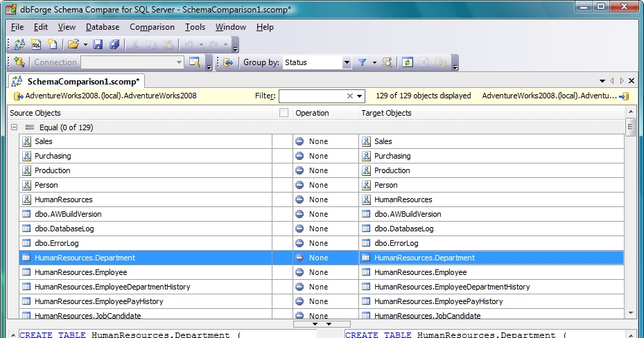The image size is (644, 338).
Task: Click the icon left of Group by
Action: click(x=228, y=62)
